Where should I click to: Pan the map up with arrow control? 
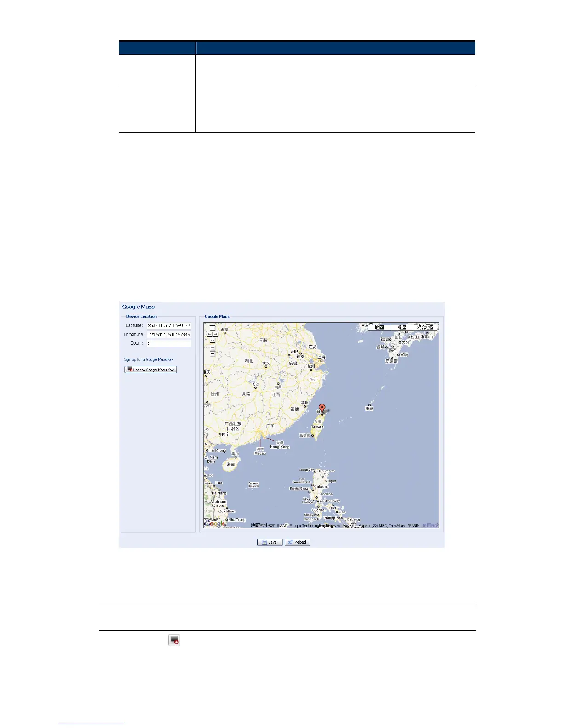click(x=213, y=328)
